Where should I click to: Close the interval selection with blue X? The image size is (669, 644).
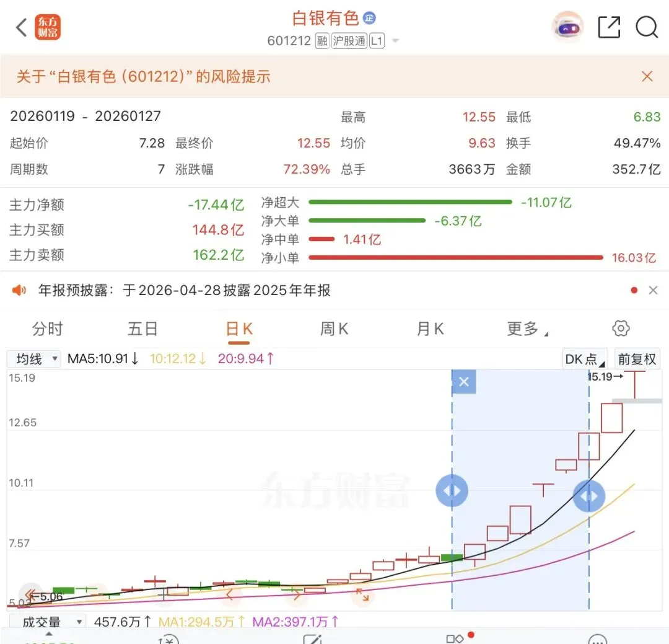click(464, 381)
